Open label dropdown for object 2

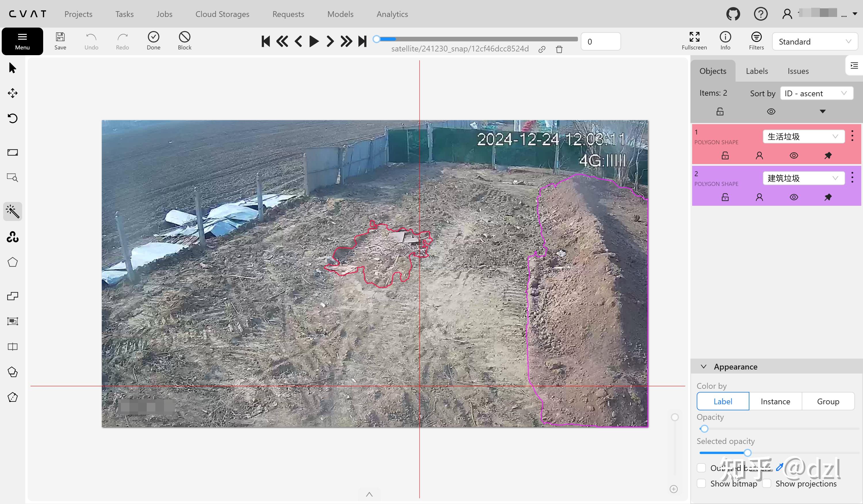[803, 178]
